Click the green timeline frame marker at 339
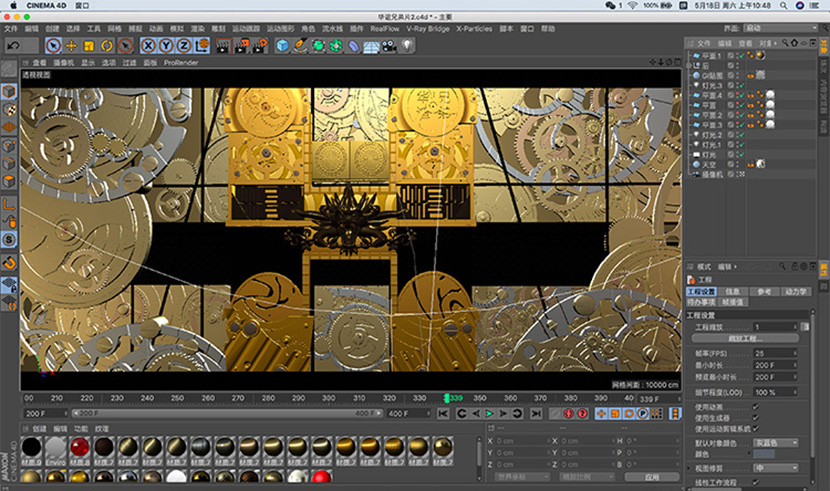This screenshot has width=830, height=491. point(447,398)
